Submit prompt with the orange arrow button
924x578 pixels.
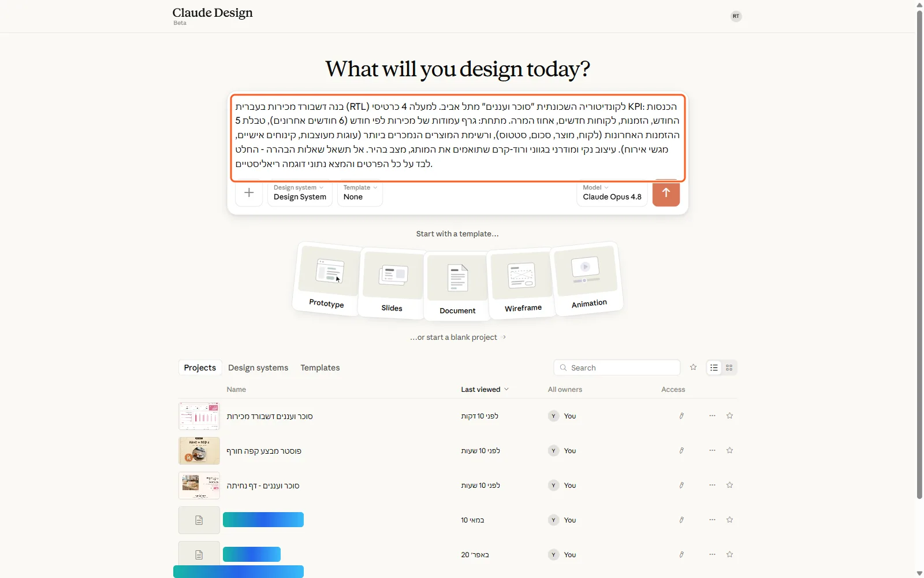pos(666,193)
